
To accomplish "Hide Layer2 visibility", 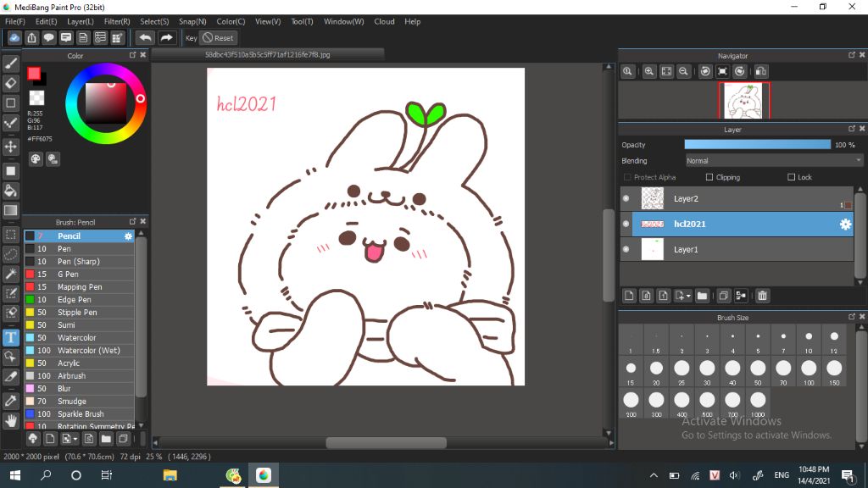I will click(626, 198).
